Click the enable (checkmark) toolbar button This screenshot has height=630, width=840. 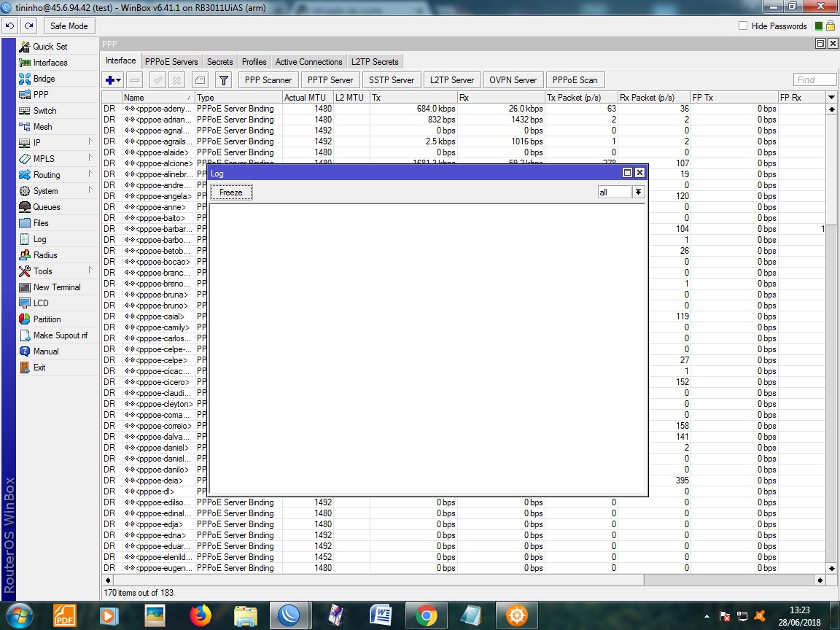158,80
